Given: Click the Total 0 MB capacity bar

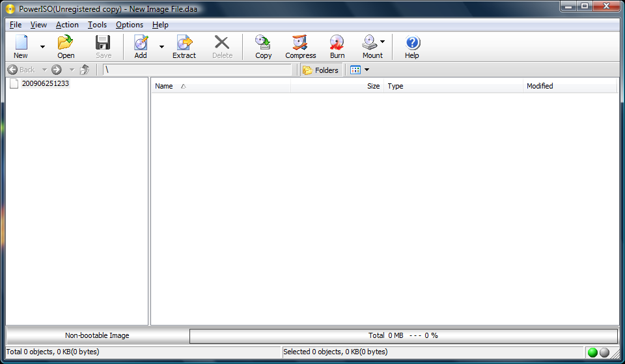Looking at the screenshot, I should [404, 336].
